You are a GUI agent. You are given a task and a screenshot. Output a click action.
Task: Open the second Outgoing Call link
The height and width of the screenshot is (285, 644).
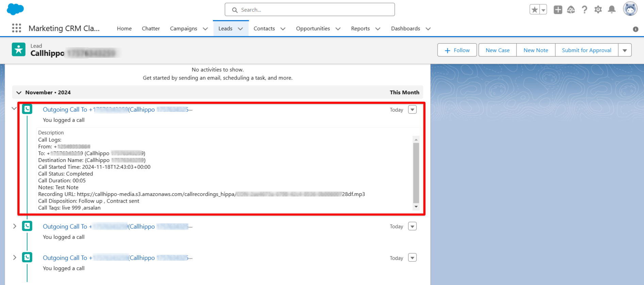117,227
